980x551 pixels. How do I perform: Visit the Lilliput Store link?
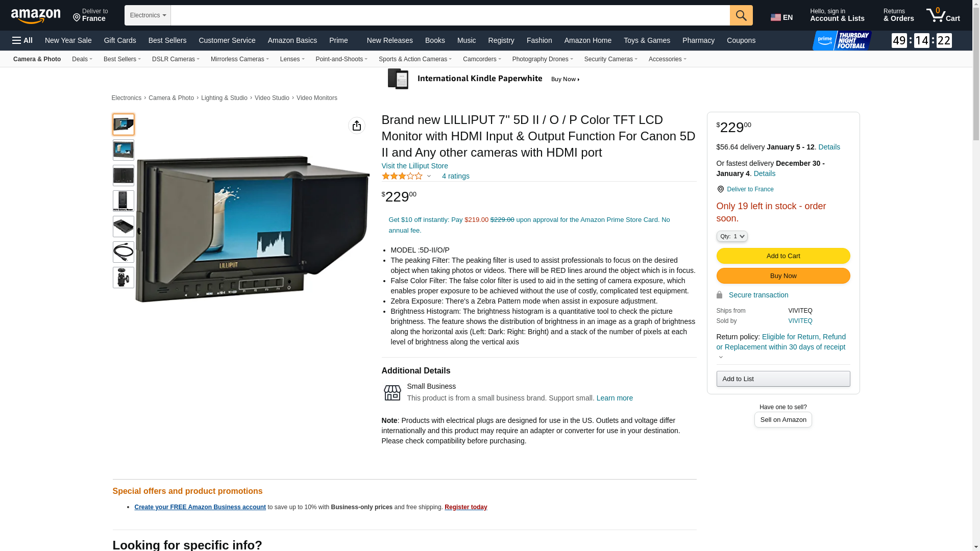pyautogui.click(x=414, y=166)
